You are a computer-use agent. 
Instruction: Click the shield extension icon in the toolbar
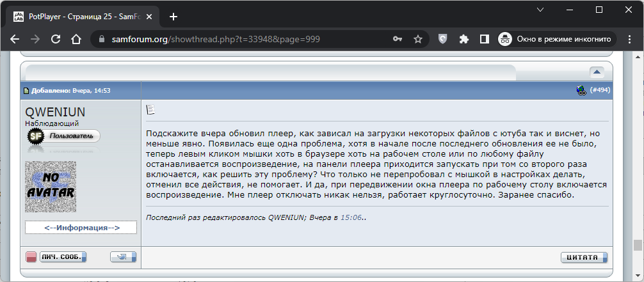(x=443, y=39)
